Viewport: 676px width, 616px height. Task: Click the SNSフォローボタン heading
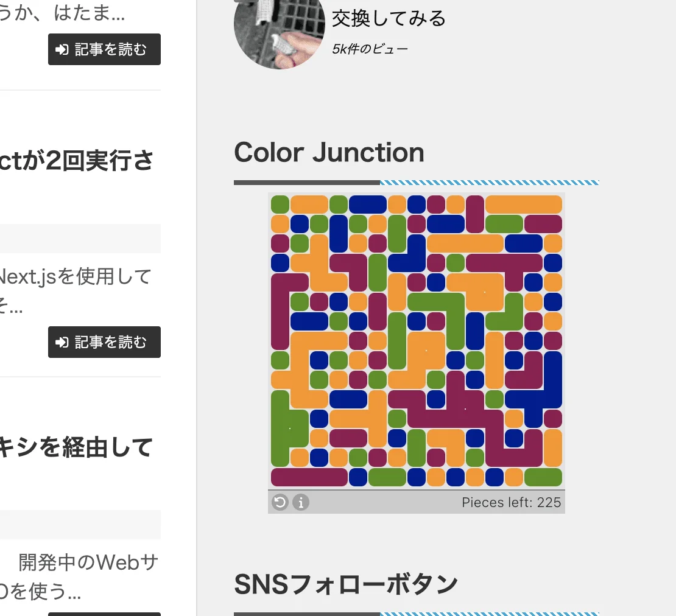(x=346, y=584)
